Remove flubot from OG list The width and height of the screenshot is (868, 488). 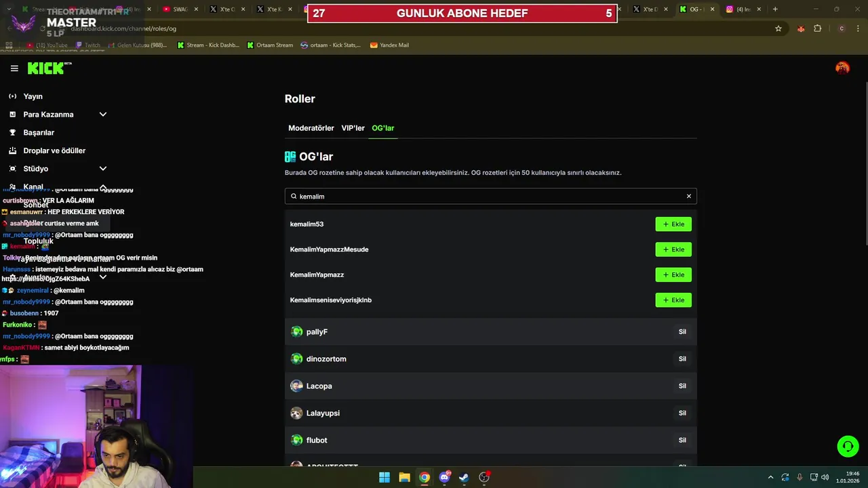682,441
